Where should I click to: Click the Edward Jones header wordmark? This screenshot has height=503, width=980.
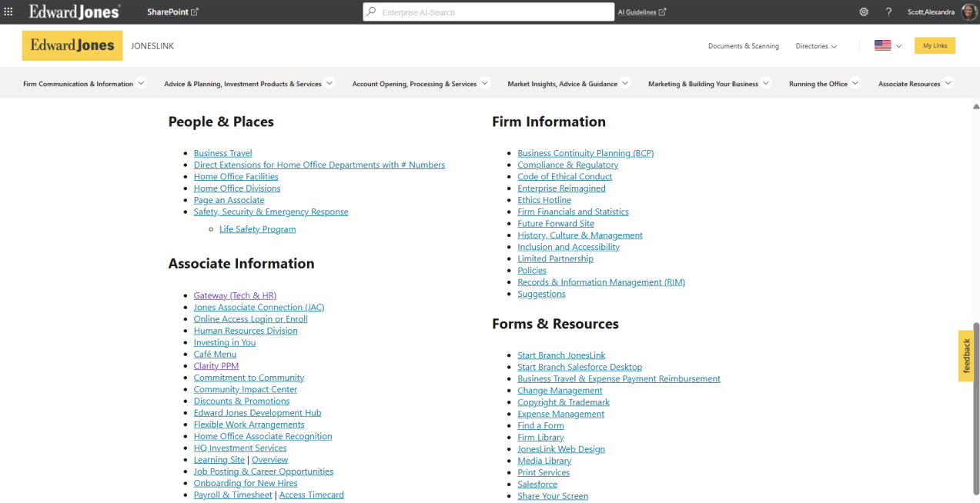(x=75, y=12)
